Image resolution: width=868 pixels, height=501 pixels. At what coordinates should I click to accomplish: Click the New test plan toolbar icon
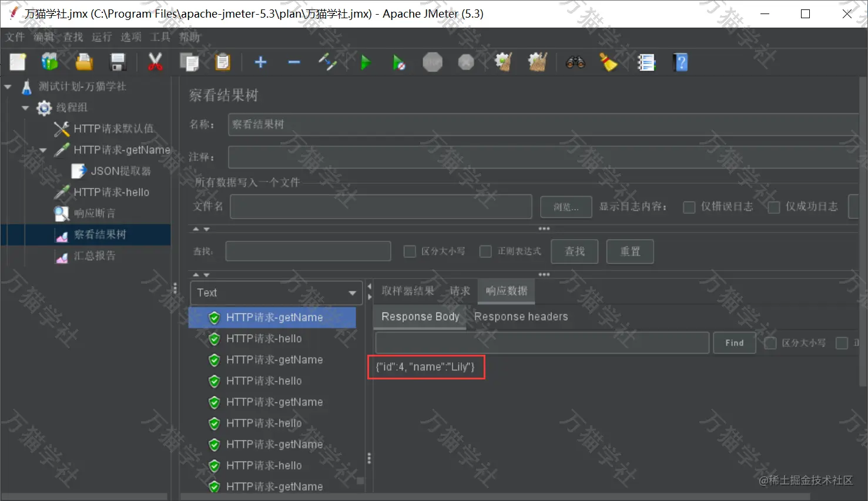point(18,62)
